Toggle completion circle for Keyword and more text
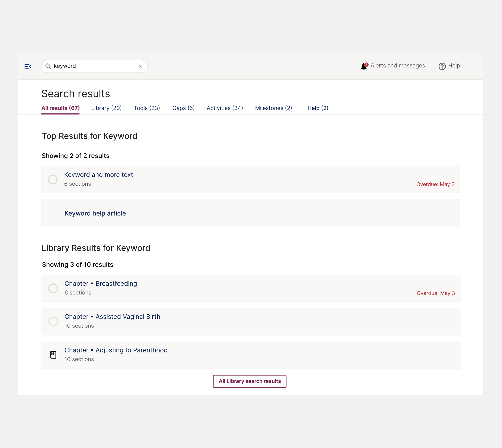Viewport: 502px width, 448px height. (x=53, y=180)
